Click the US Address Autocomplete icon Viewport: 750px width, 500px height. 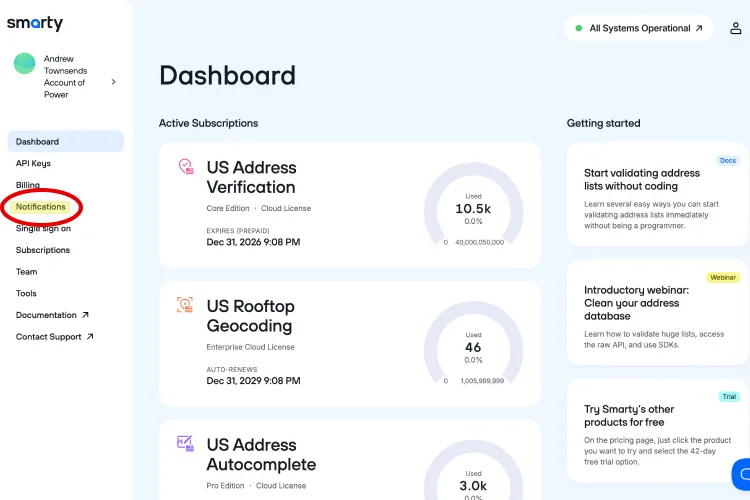pos(185,443)
